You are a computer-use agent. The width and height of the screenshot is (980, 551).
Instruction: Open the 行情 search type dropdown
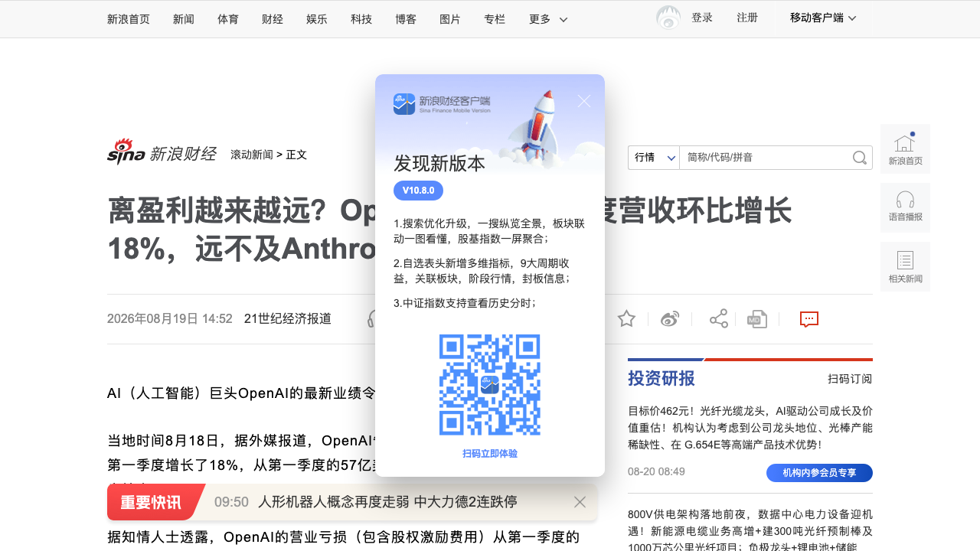click(x=653, y=158)
